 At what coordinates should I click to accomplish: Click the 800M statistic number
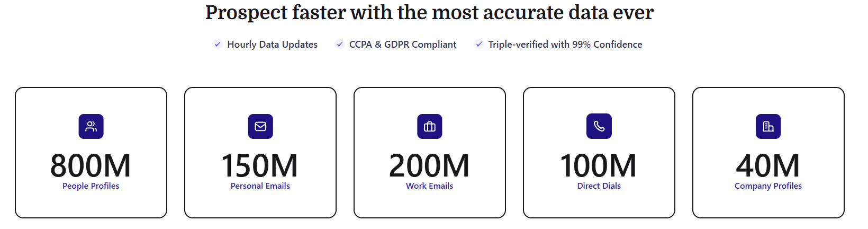91,165
